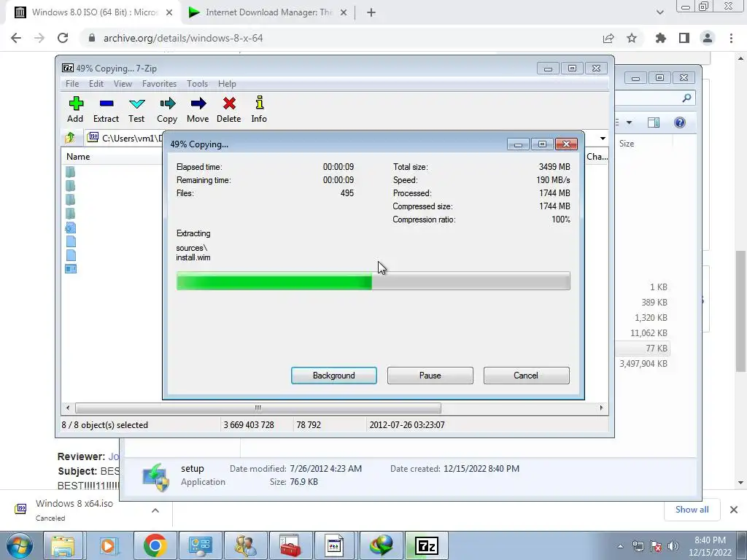Open the Chrome extensions puzzle icon
Viewport: 747px width, 560px height.
[x=661, y=38]
